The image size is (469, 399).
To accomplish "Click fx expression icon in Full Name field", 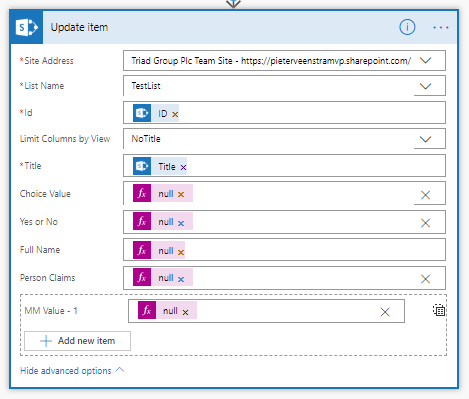I will pos(142,250).
